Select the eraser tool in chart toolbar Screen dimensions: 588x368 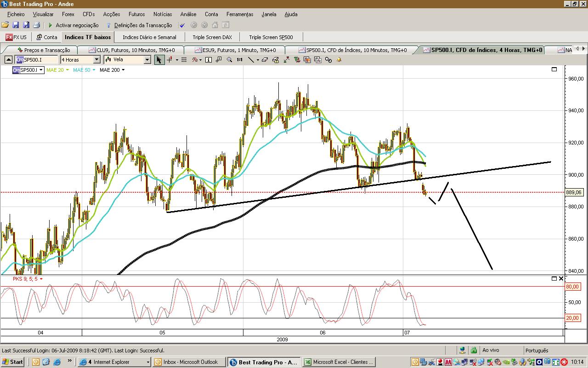tap(265, 60)
